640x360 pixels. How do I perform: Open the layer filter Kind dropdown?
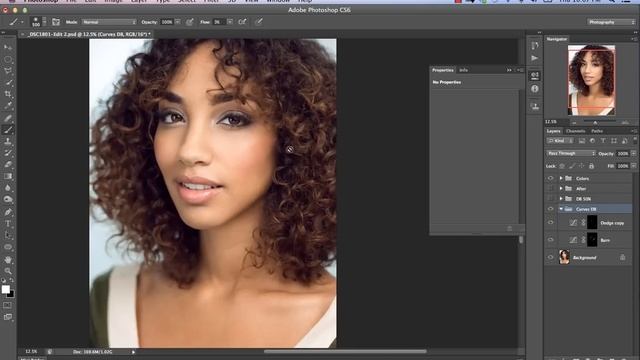560,141
